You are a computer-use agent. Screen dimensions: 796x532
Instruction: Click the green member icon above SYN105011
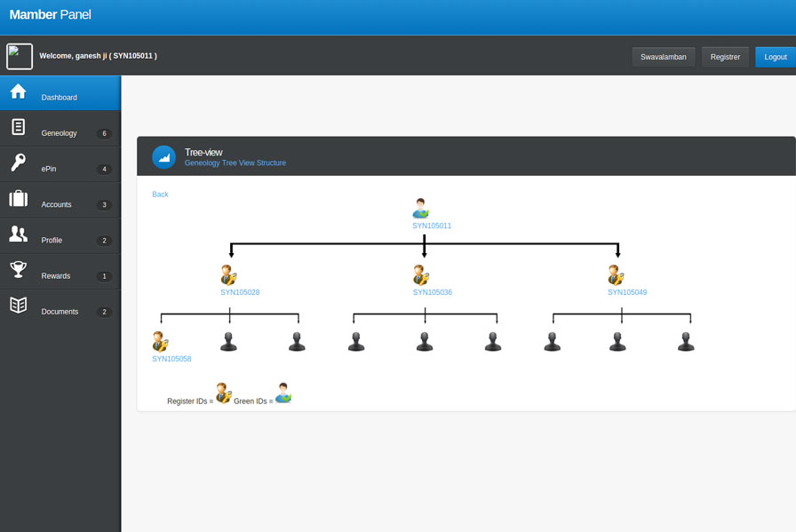click(x=420, y=208)
